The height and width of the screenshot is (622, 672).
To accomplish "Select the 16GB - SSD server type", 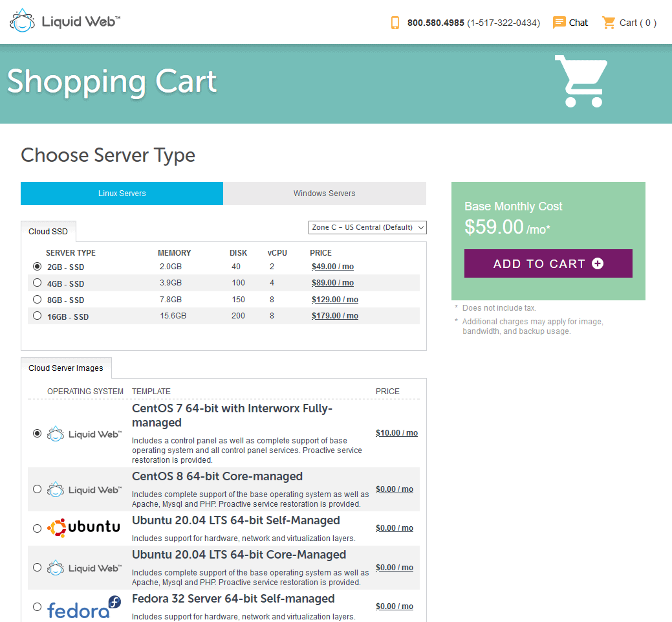I will 38,316.
